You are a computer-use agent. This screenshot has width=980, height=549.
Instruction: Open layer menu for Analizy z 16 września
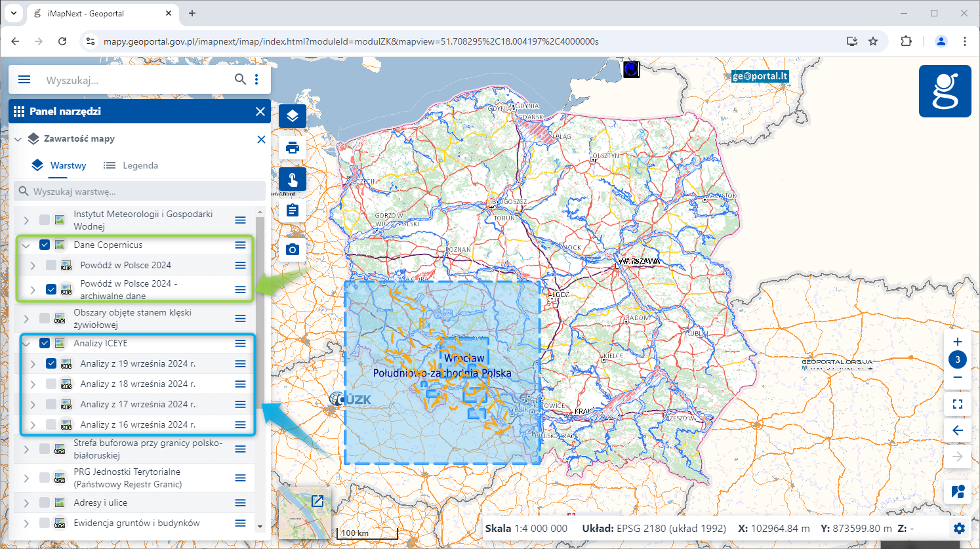(x=241, y=424)
